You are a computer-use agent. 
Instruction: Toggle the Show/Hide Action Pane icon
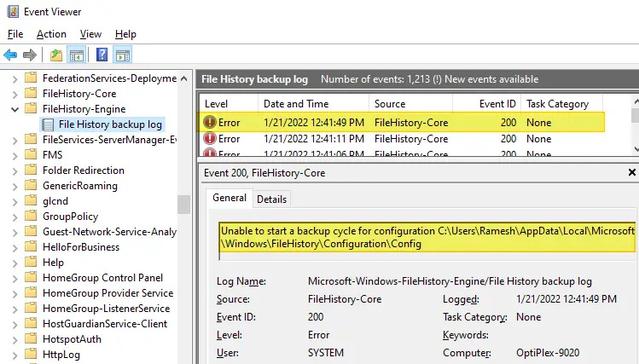(123, 55)
